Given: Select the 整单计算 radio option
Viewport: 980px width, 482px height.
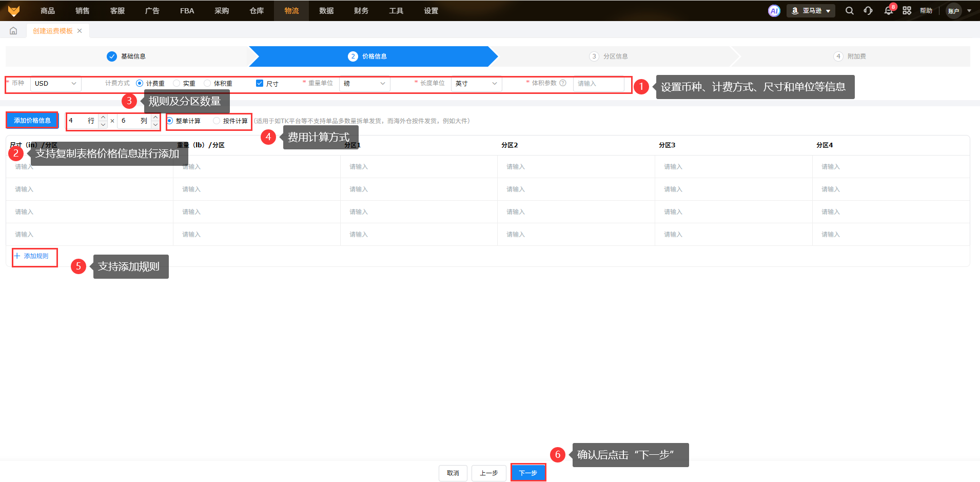Looking at the screenshot, I should 170,121.
